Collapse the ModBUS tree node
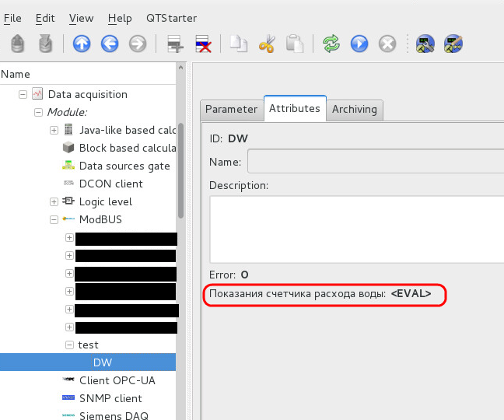This screenshot has width=504, height=420. coord(54,219)
